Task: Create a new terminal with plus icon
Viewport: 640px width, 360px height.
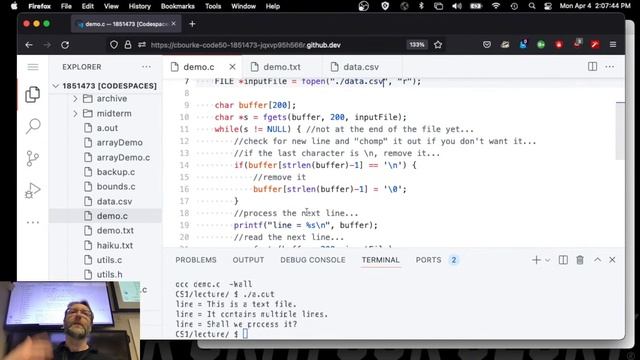Action: click(x=536, y=260)
